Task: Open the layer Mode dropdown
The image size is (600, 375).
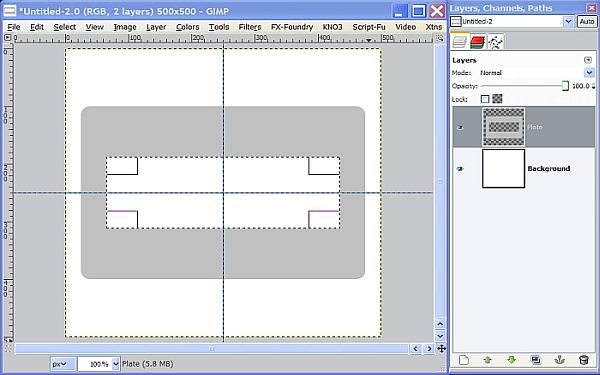Action: tap(589, 72)
